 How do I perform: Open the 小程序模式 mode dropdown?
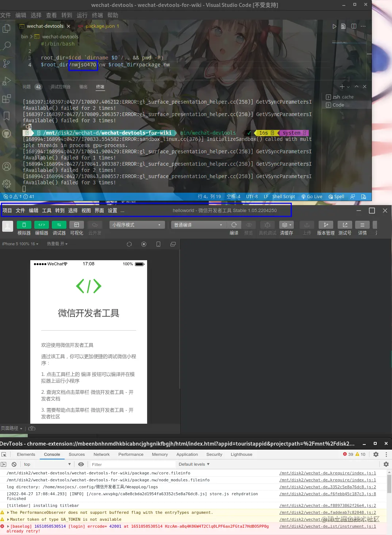coord(137,225)
